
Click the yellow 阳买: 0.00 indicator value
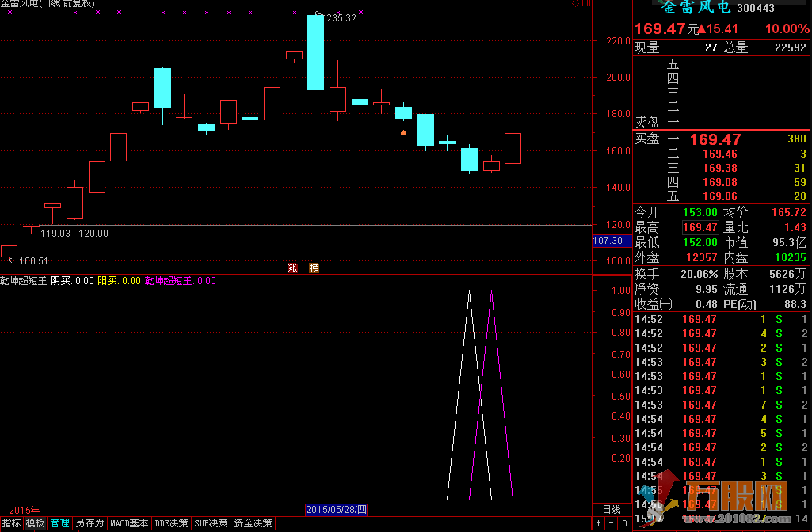point(119,281)
